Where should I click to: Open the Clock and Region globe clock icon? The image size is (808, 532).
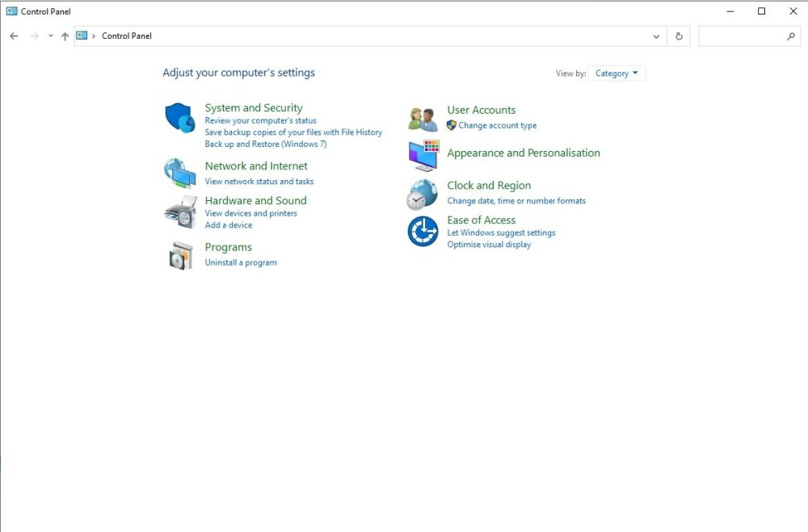(422, 195)
